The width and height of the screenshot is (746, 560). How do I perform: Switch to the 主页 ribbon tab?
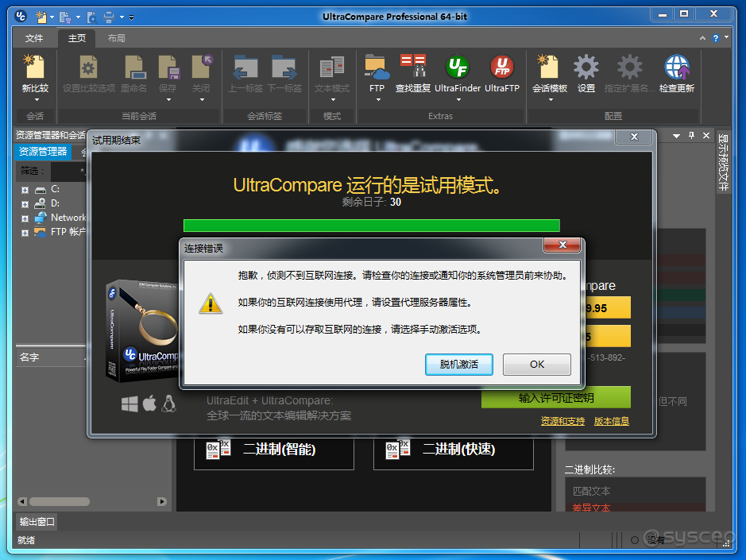pos(76,38)
